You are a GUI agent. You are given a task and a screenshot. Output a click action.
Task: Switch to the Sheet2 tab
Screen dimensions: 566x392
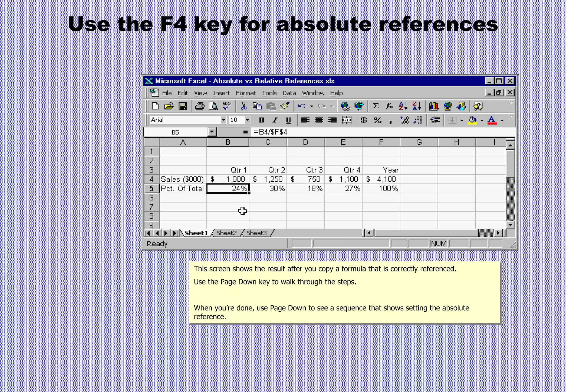[226, 233]
